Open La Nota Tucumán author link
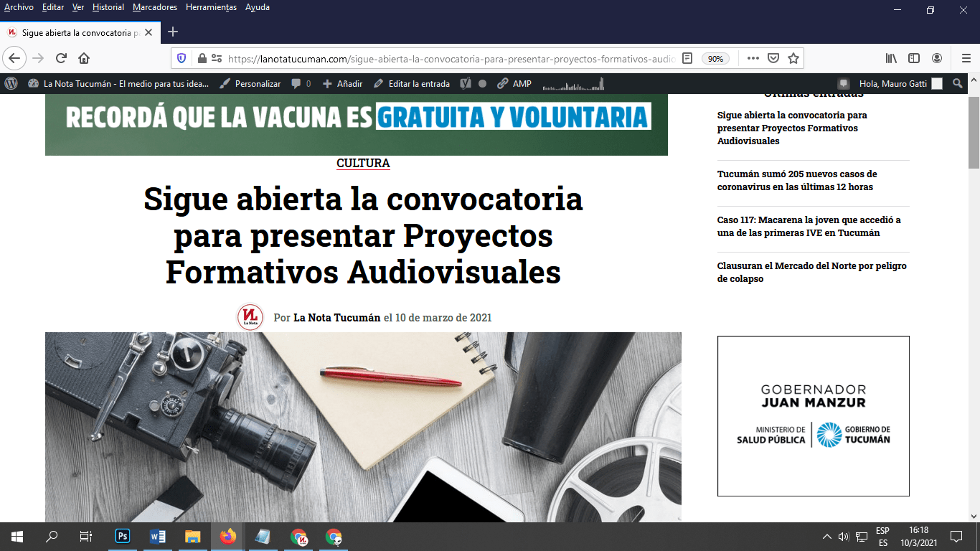Screen dimensions: 980x551 tap(336, 318)
